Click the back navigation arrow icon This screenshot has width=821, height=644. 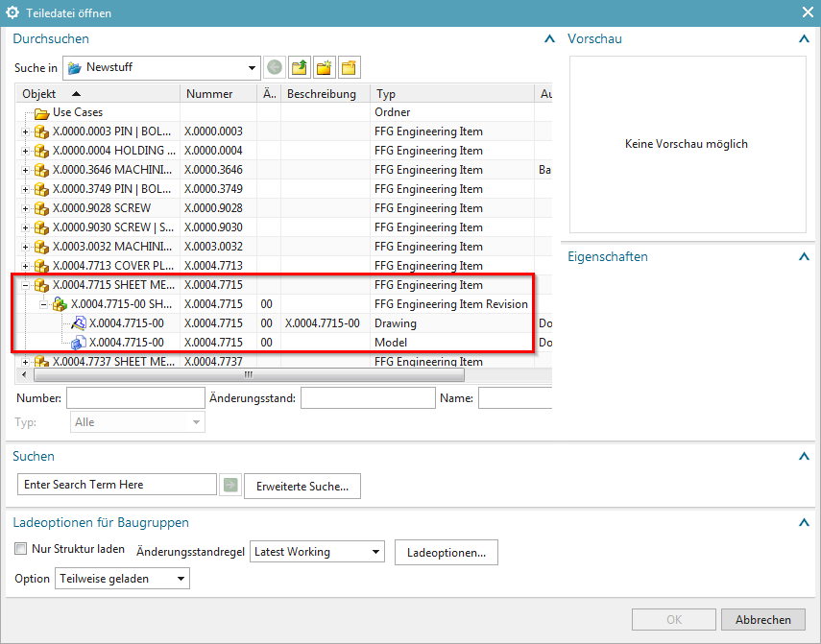pos(275,68)
